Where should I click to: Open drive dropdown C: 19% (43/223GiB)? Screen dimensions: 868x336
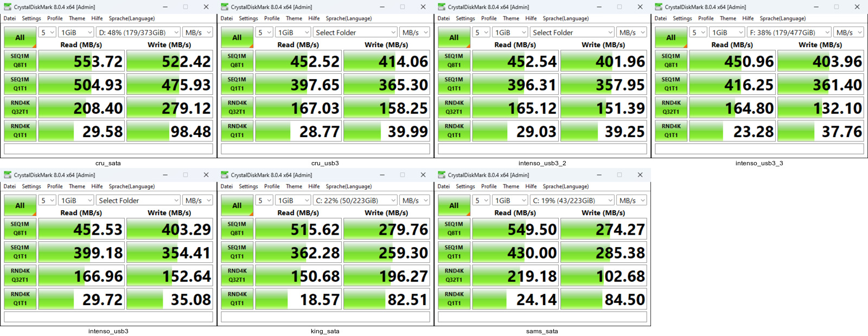[572, 201]
